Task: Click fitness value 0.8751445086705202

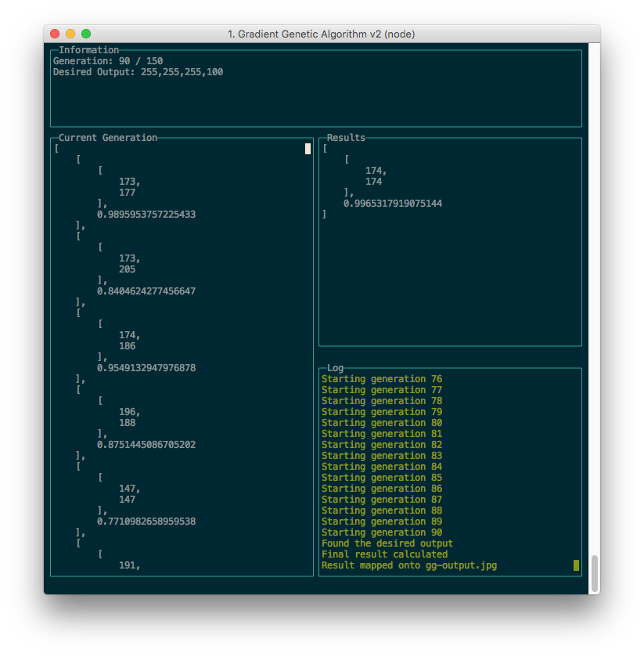Action: (146, 445)
